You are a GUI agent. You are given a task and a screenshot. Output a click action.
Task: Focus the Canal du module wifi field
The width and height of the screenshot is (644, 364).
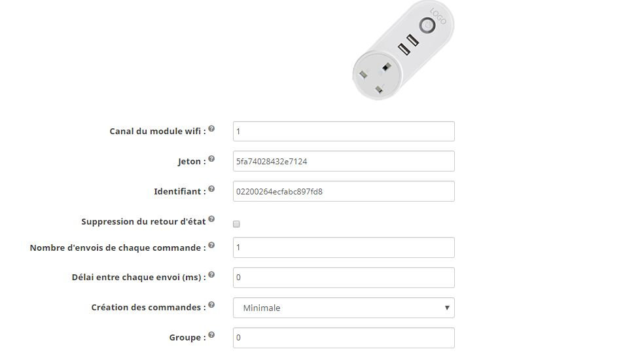pyautogui.click(x=343, y=131)
